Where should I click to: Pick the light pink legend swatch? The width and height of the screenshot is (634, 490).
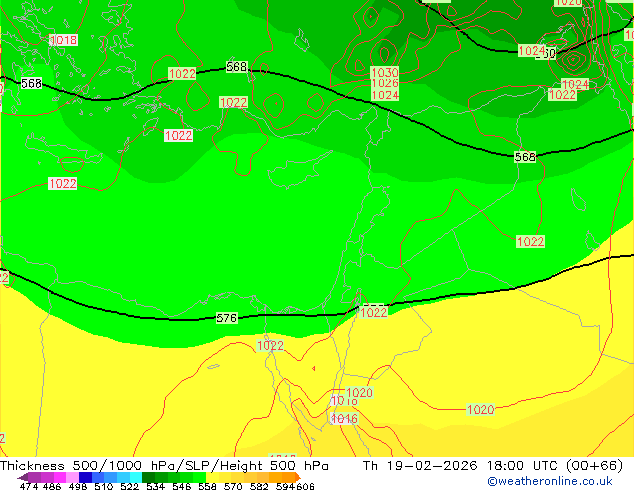click(72, 477)
